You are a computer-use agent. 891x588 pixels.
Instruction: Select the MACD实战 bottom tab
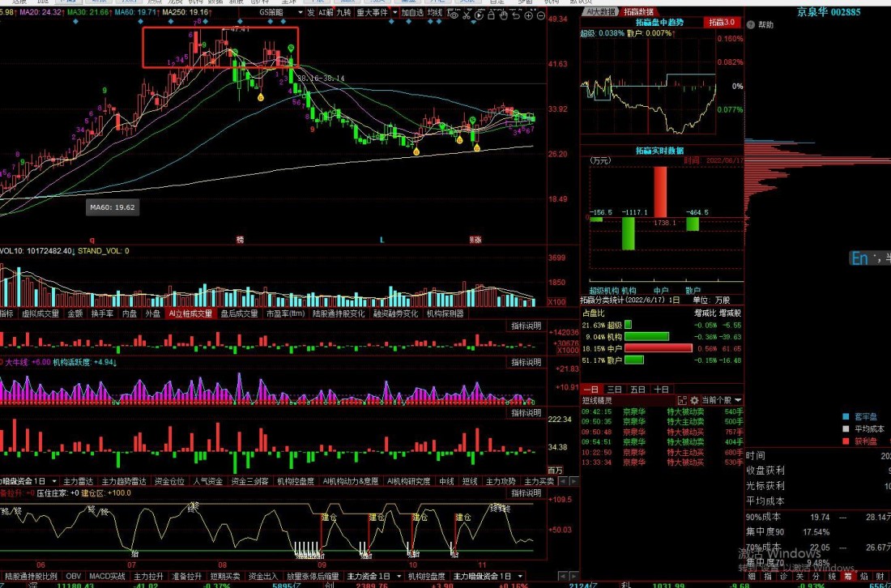tap(107, 576)
